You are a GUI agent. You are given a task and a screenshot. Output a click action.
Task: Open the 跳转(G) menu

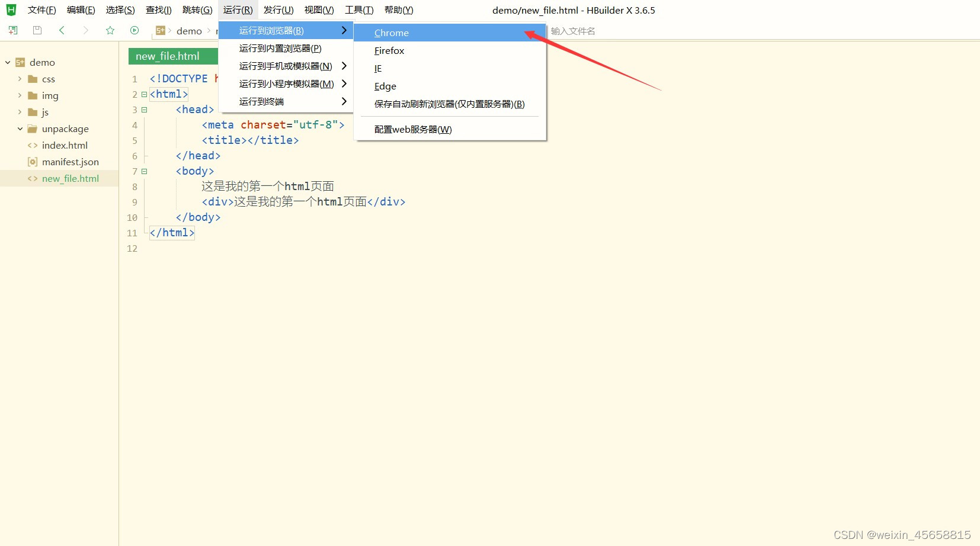[197, 10]
